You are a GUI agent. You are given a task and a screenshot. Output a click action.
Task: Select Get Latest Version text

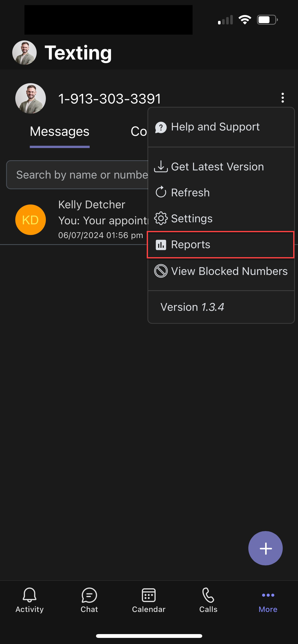(217, 167)
